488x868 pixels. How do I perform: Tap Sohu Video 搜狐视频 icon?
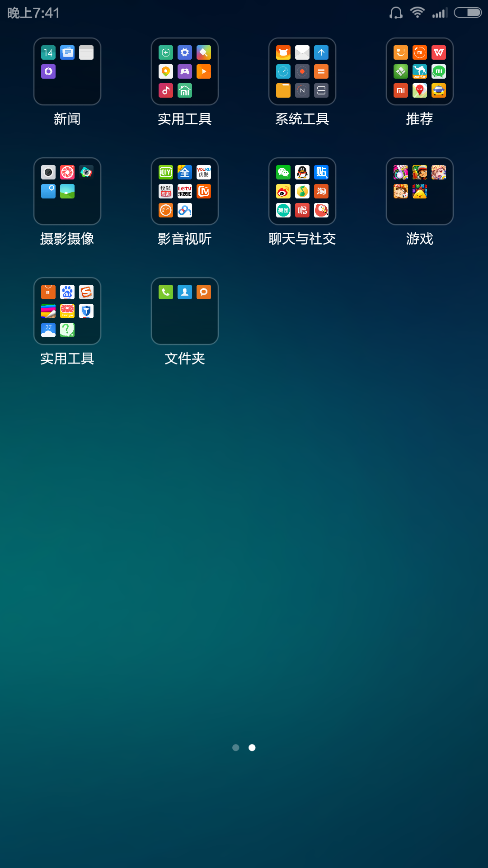tap(166, 191)
